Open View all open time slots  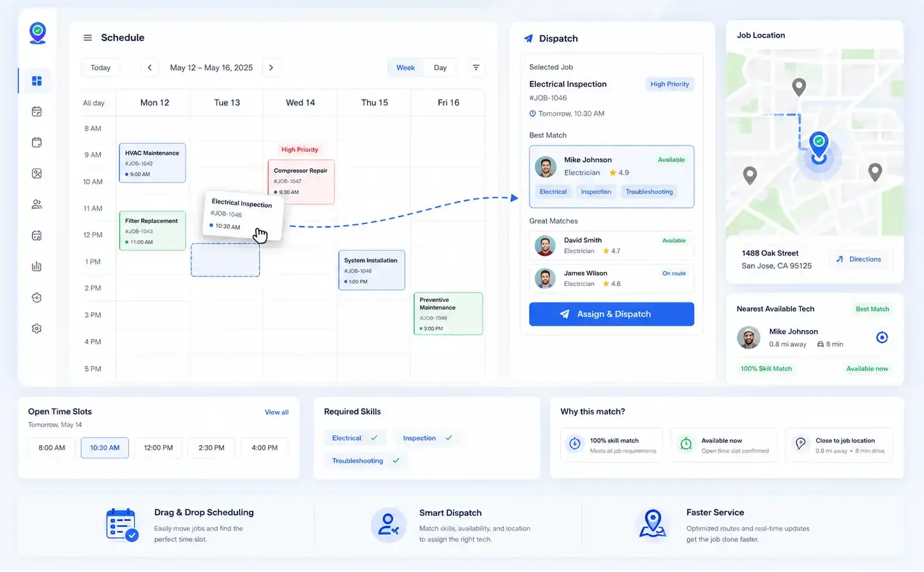click(x=276, y=412)
